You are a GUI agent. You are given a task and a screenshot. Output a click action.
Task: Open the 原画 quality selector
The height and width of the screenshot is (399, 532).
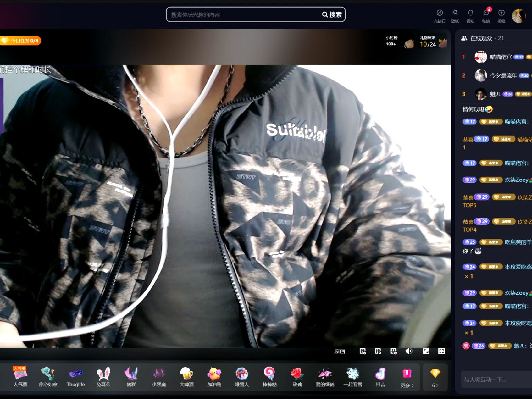click(x=340, y=351)
